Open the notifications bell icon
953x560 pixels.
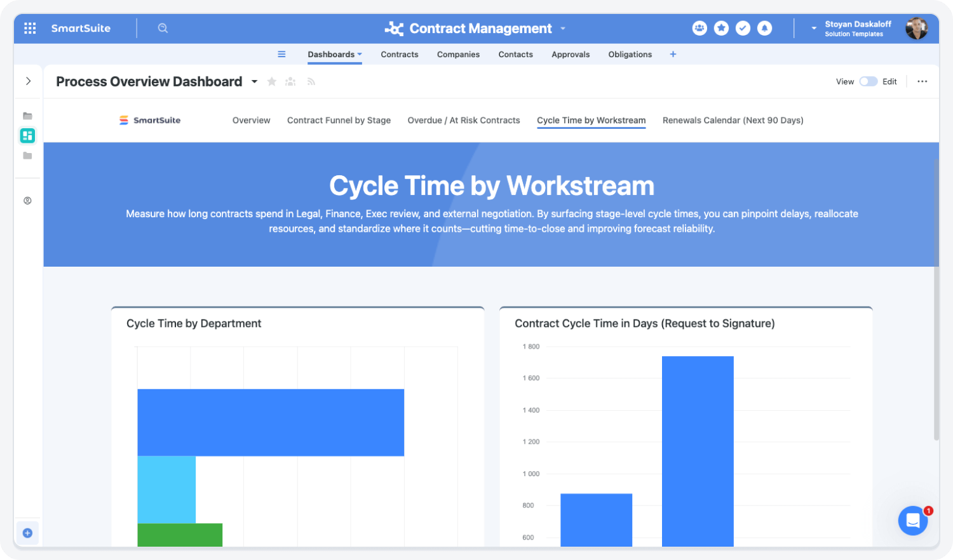tap(764, 28)
